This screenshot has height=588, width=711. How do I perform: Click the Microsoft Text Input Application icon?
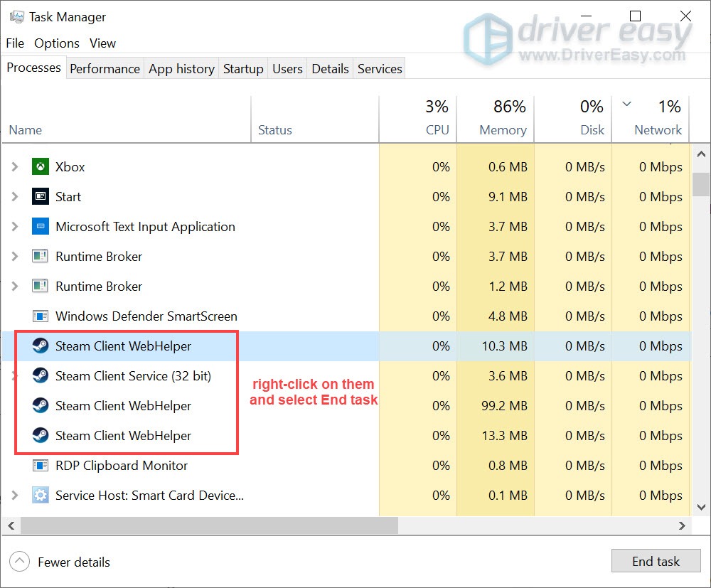click(41, 227)
